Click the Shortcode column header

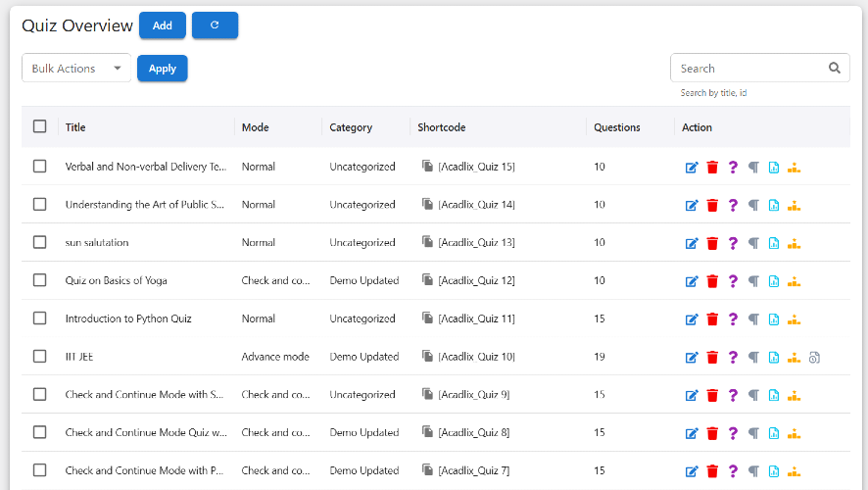[x=441, y=127]
